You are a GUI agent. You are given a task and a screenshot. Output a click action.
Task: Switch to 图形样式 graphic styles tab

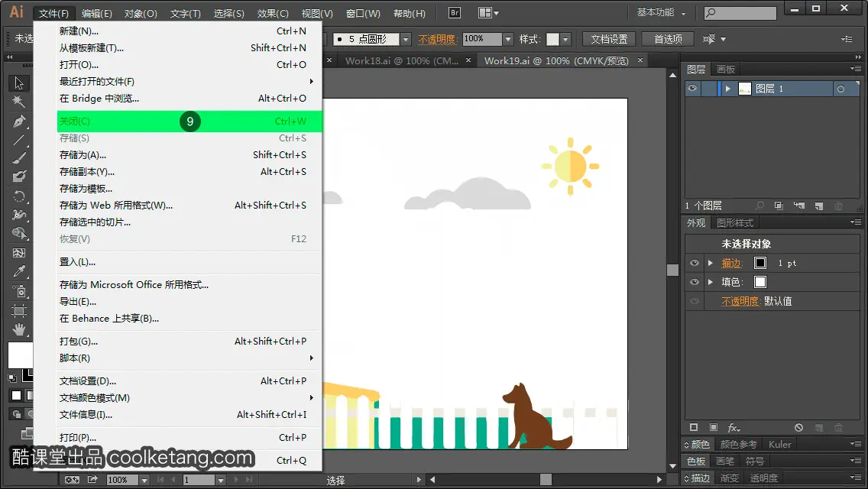(735, 222)
